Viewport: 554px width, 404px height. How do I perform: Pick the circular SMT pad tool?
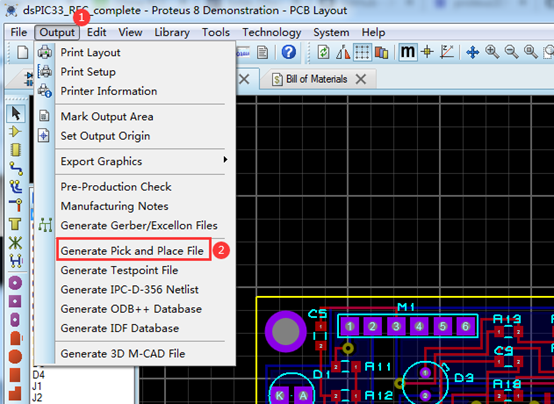pyautogui.click(x=15, y=357)
